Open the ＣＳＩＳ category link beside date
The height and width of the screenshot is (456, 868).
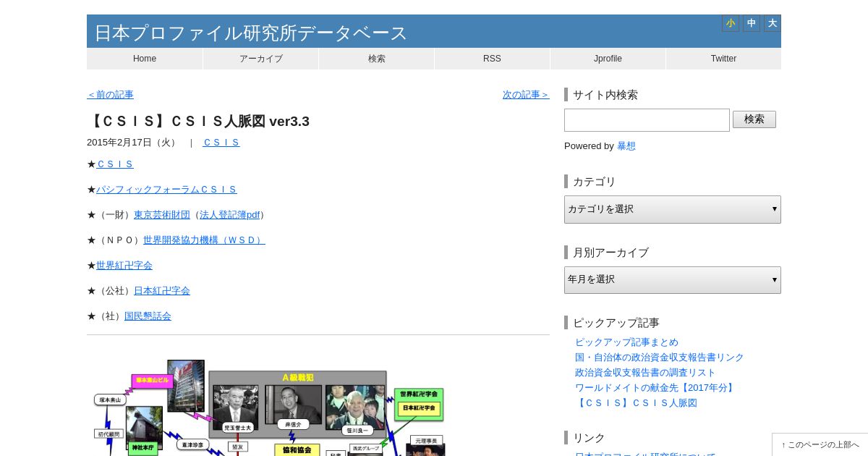tap(221, 143)
